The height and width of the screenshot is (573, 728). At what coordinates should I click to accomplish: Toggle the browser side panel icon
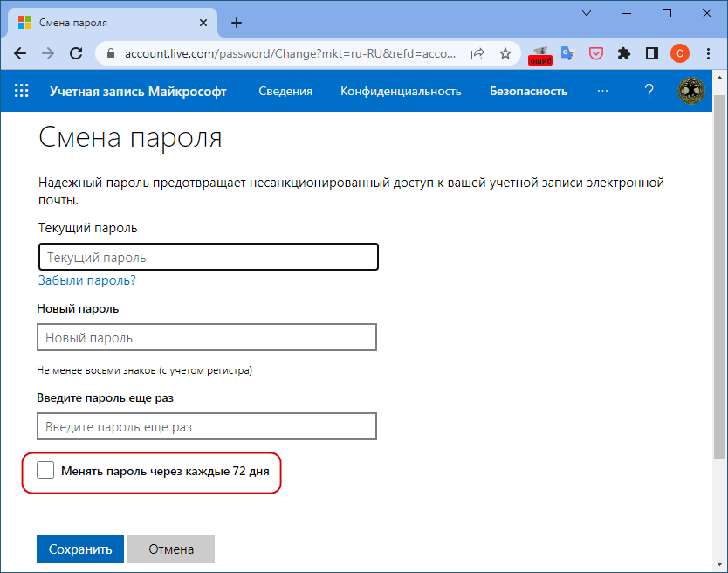(x=652, y=53)
